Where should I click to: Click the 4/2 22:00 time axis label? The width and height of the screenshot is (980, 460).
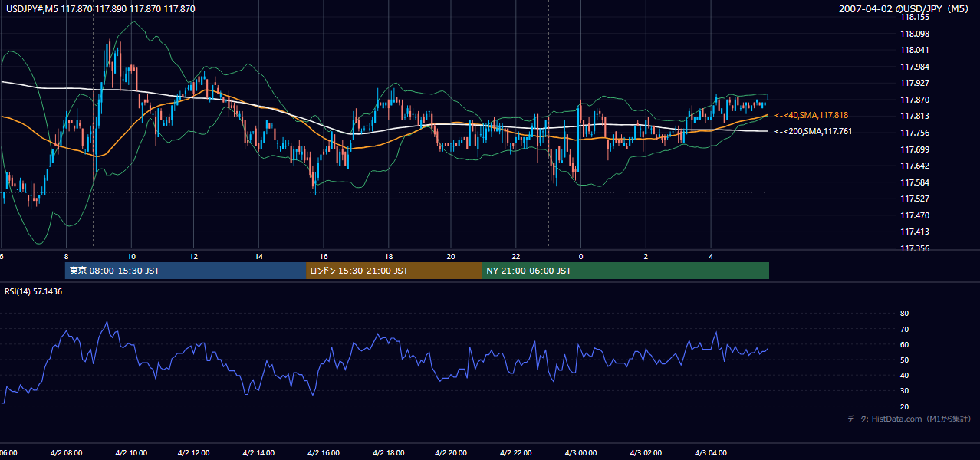tap(518, 453)
